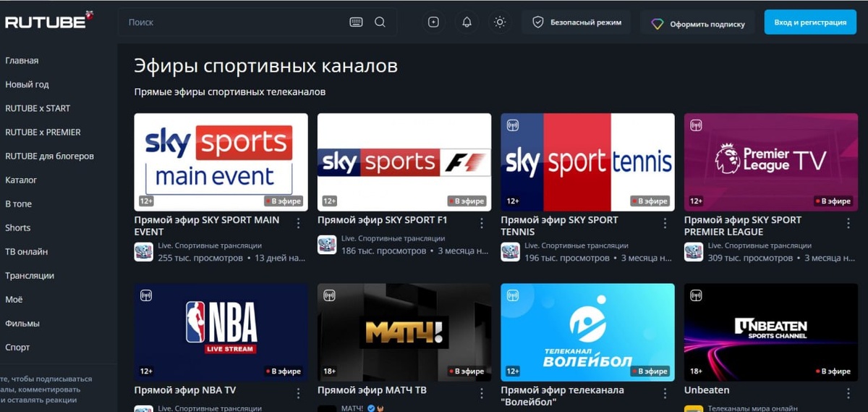Image resolution: width=868 pixels, height=412 pixels.
Task: Open channel avatar under SKY SPORT MAIN EVENT
Action: coord(143,252)
